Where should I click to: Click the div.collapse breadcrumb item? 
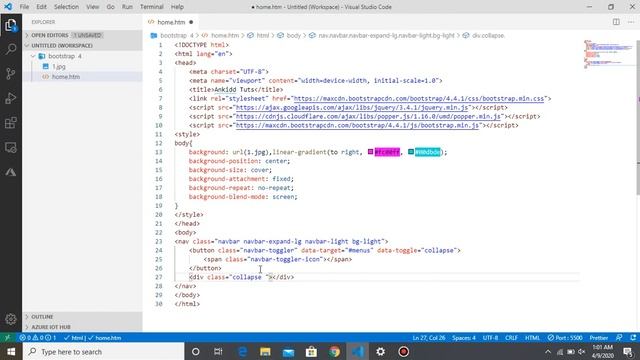click(488, 36)
